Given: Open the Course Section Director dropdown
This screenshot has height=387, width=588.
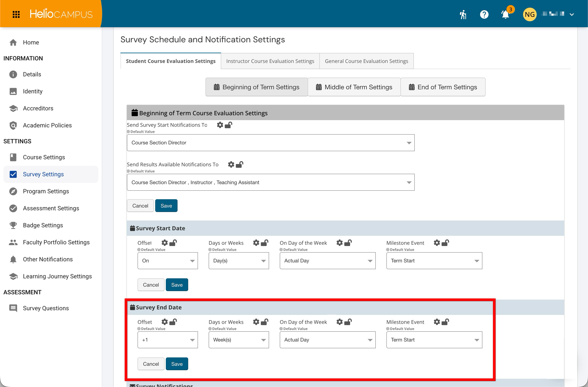Looking at the screenshot, I should (x=271, y=143).
